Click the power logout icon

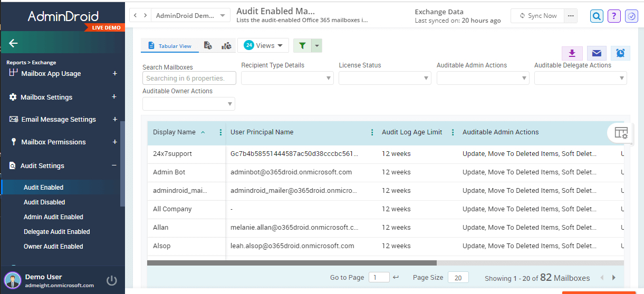[112, 280]
